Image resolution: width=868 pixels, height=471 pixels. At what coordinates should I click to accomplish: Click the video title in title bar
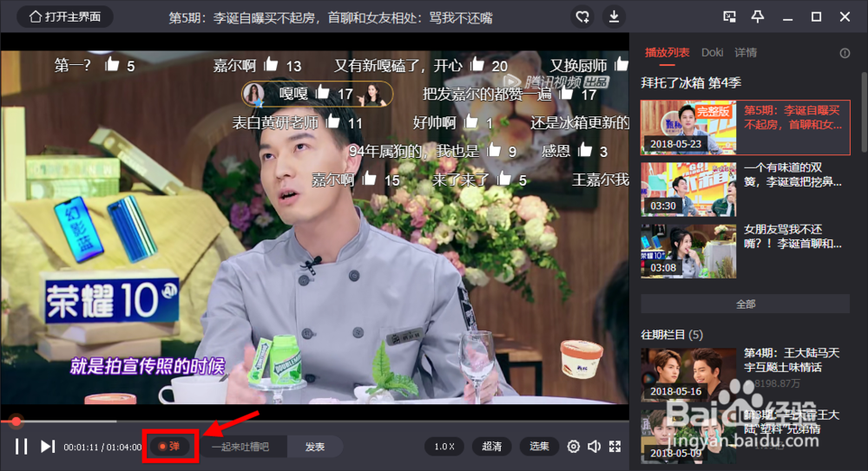[x=331, y=17]
